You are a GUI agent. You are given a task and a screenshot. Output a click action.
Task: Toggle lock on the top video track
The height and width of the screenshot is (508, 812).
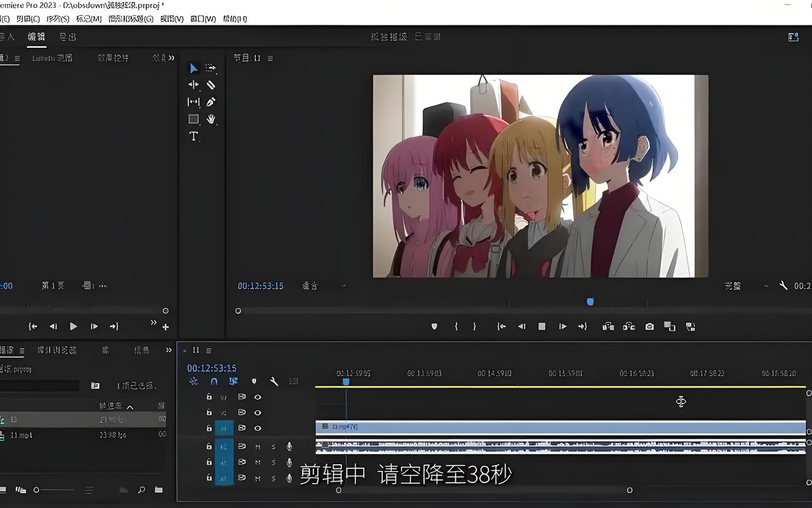click(x=209, y=397)
